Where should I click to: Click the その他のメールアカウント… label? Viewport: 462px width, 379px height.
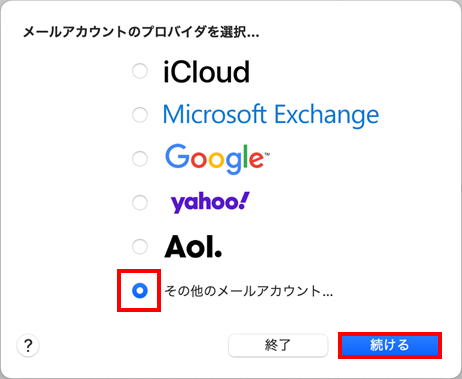point(249,291)
